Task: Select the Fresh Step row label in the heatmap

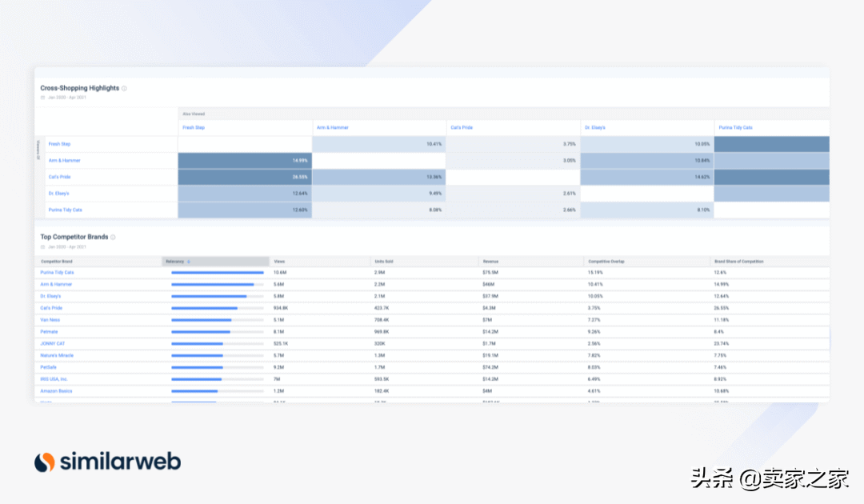Action: (x=59, y=144)
